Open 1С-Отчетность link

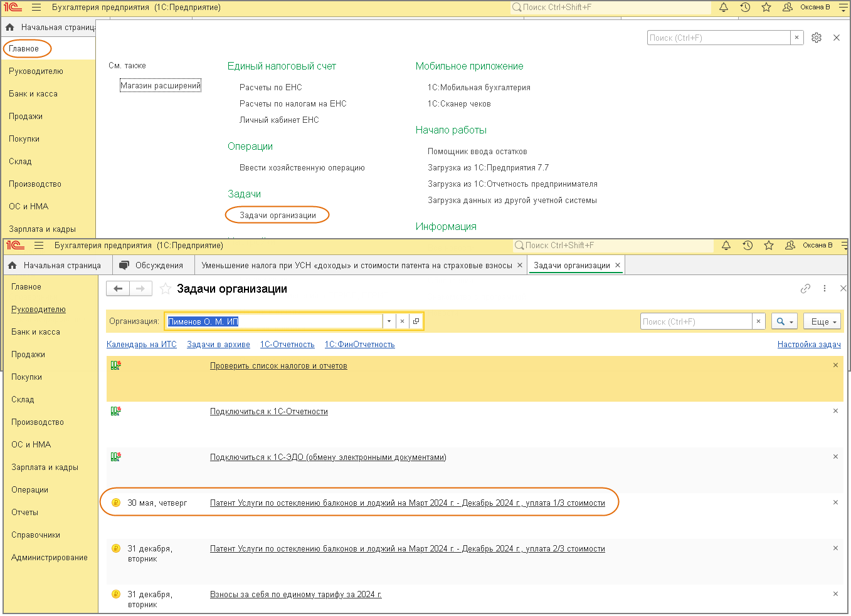click(x=287, y=344)
